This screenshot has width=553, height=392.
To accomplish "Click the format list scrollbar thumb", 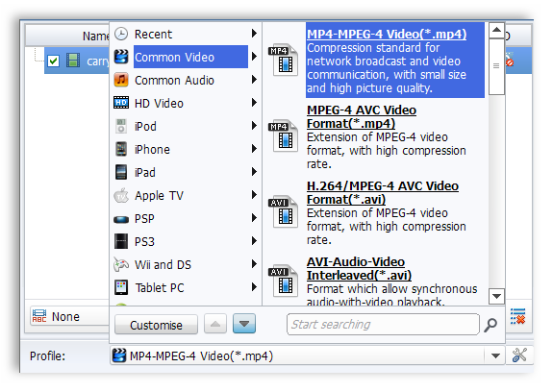I will pyautogui.click(x=496, y=66).
